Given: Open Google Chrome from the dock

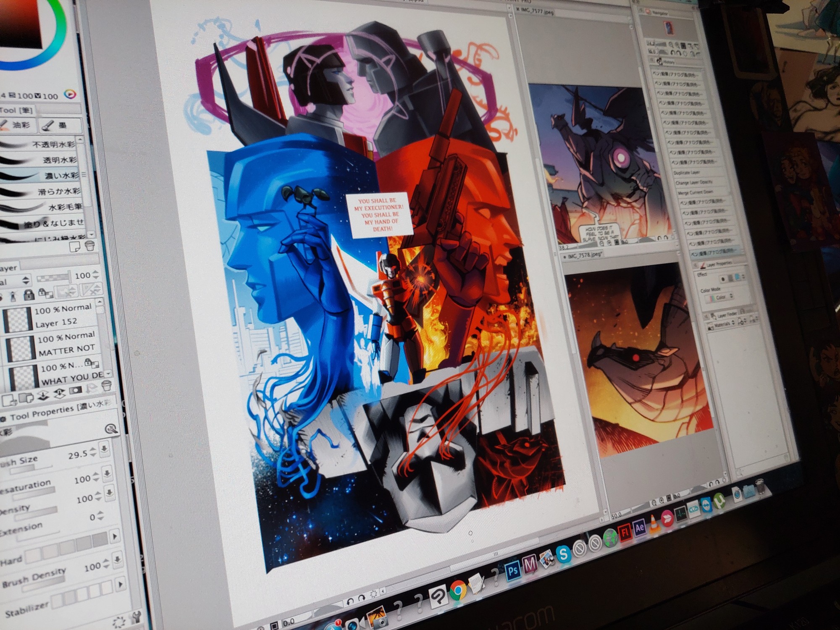Looking at the screenshot, I should pos(457,591).
